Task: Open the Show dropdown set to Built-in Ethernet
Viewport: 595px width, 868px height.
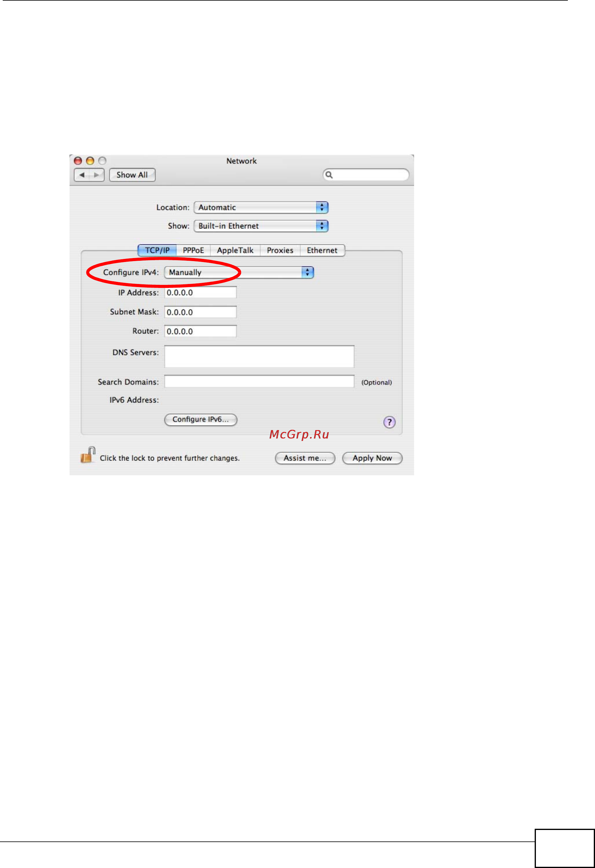Action: tap(261, 226)
